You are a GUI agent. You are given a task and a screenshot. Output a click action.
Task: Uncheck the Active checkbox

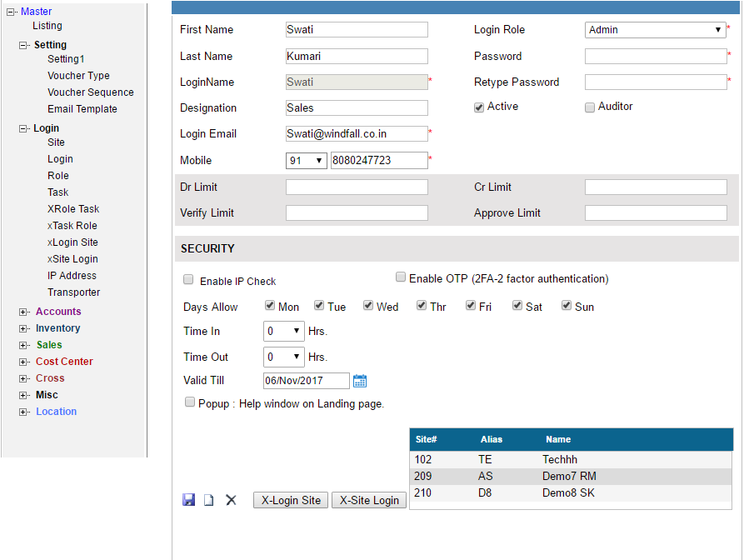click(479, 107)
